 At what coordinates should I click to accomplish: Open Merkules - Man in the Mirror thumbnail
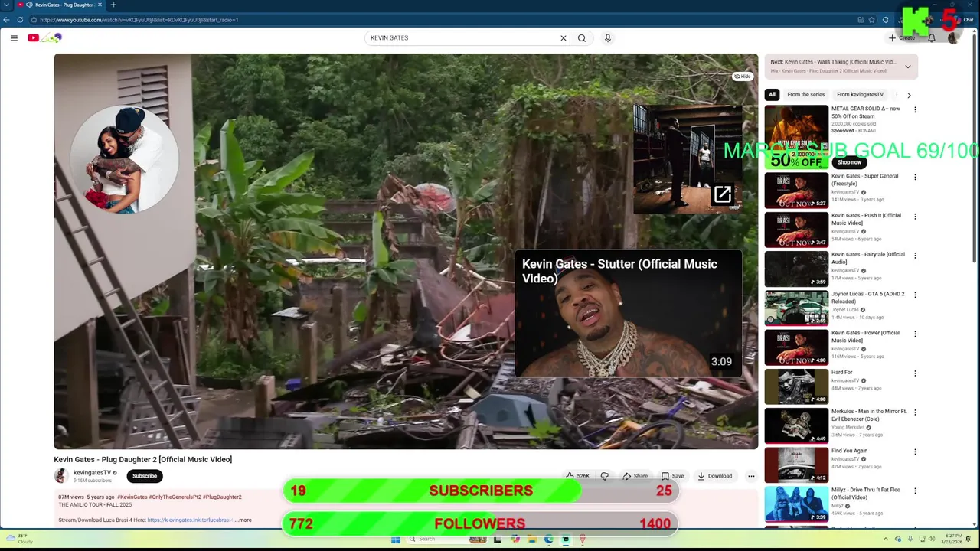click(x=796, y=425)
